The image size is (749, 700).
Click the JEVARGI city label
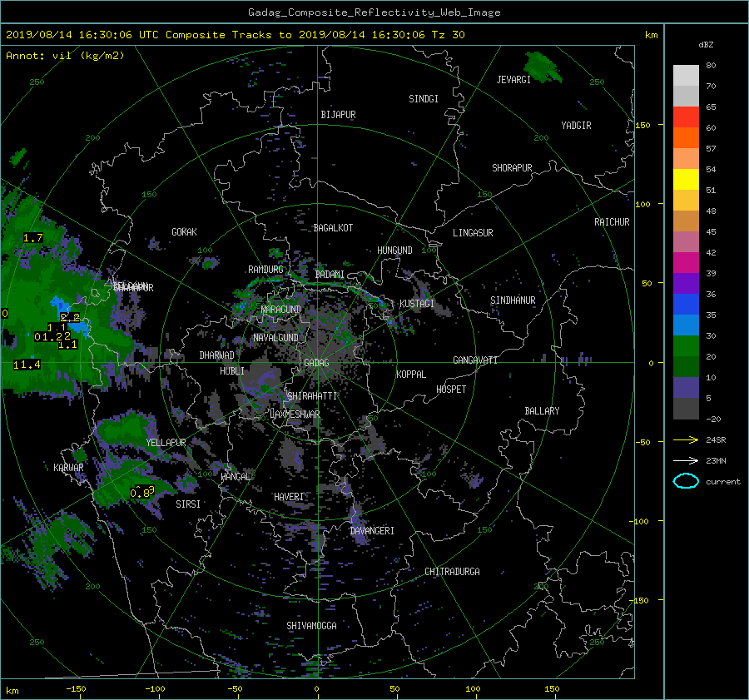[513, 80]
